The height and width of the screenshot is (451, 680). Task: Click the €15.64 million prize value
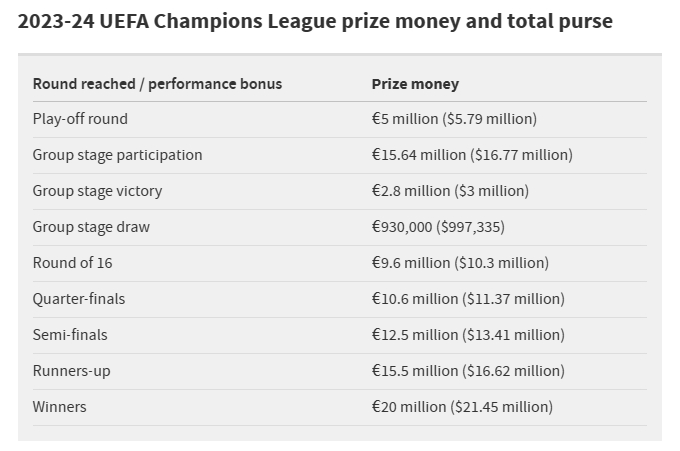point(472,155)
